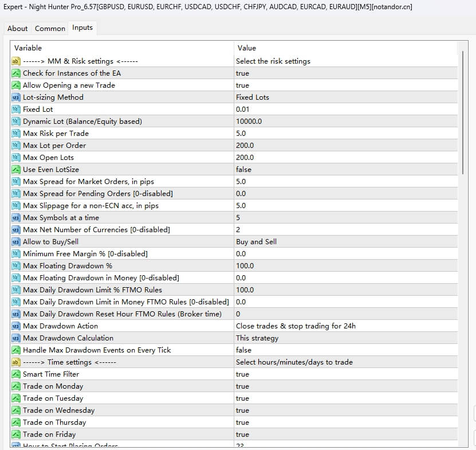The image size is (476, 450).
Task: Switch to the About tab
Action: (x=17, y=29)
